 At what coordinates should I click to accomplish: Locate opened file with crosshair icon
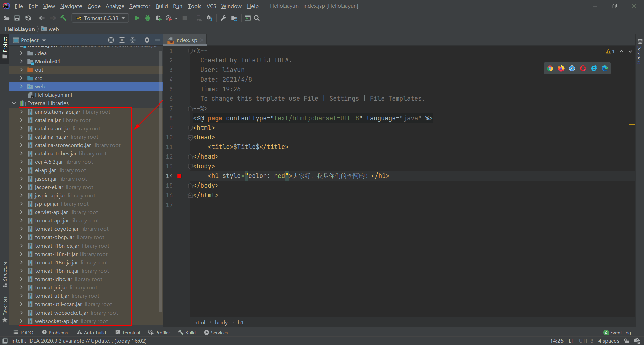(x=111, y=40)
